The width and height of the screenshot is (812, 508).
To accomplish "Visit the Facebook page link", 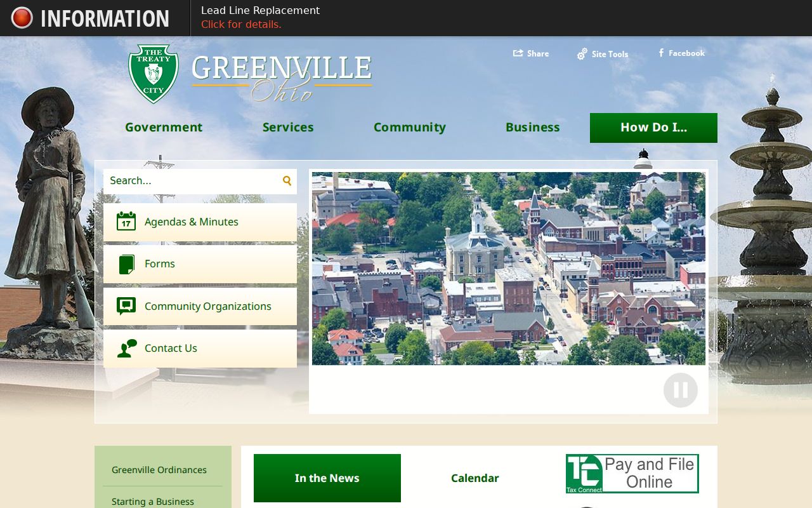I will 686,53.
